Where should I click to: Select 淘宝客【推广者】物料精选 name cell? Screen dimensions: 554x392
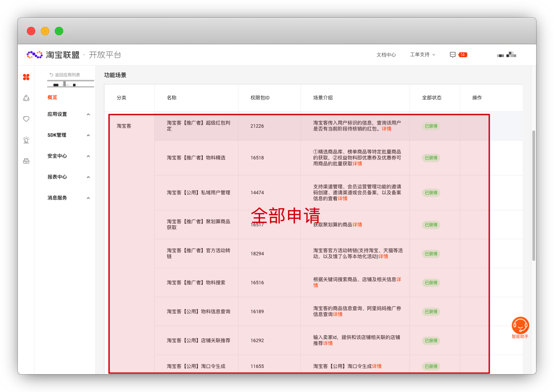click(196, 158)
